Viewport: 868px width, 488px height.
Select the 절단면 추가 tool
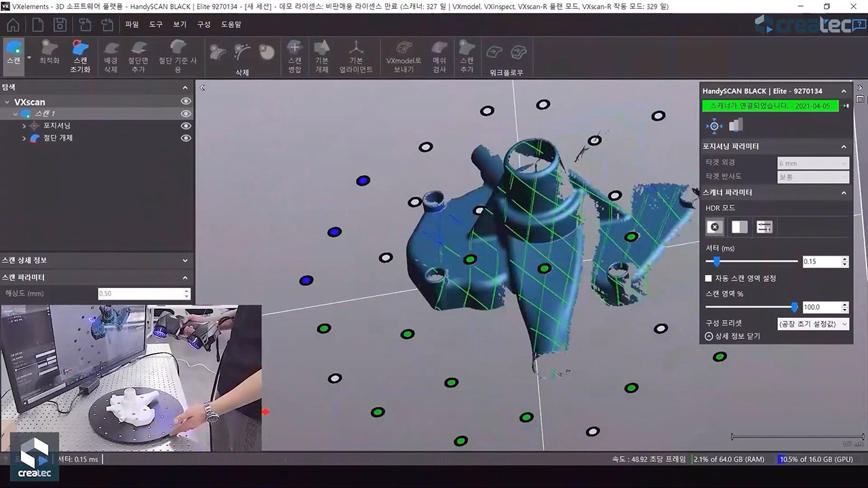click(138, 57)
